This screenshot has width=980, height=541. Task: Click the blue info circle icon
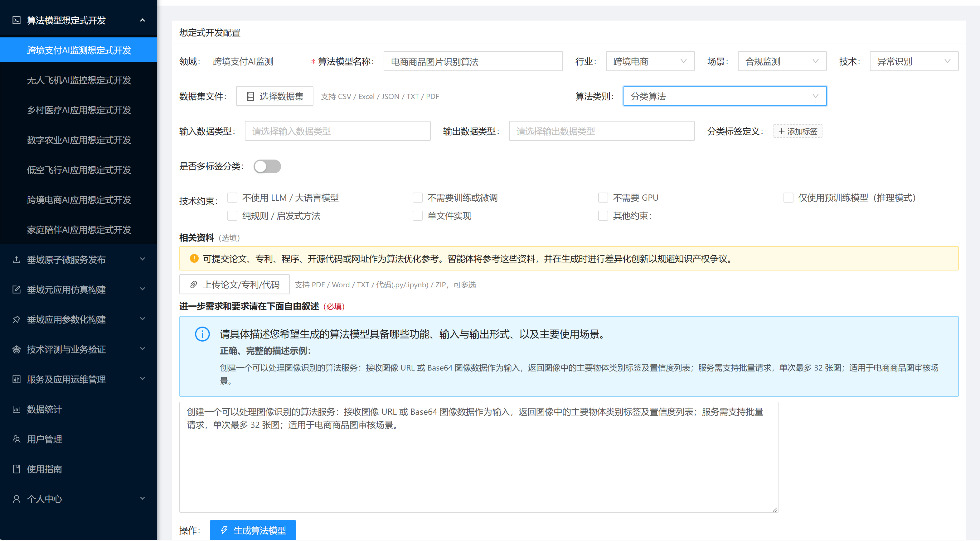pos(202,335)
